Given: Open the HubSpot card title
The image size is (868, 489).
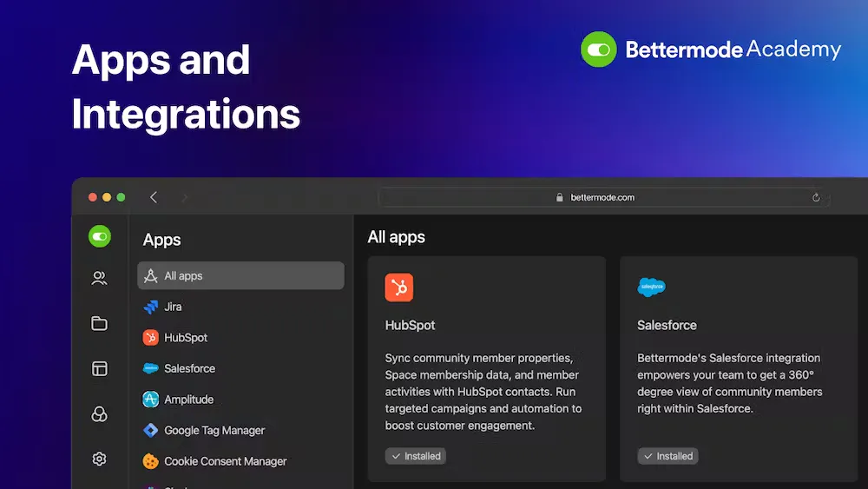Looking at the screenshot, I should (x=411, y=326).
